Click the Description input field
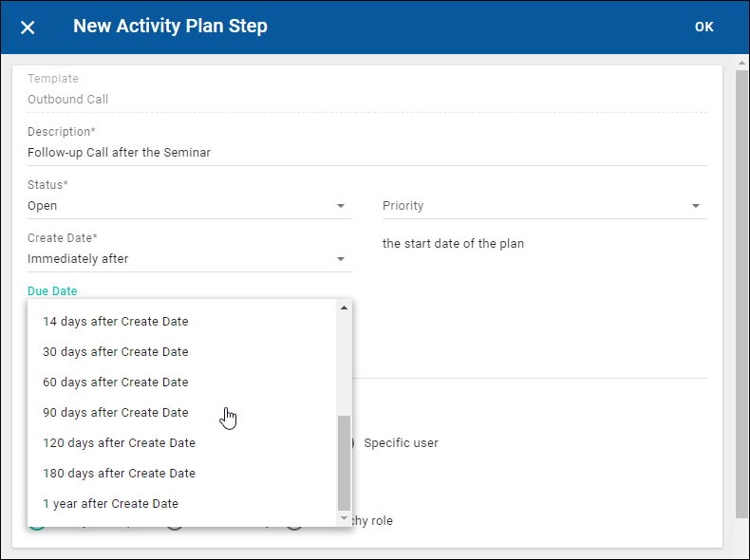Screen dimensions: 750x560 pyautogui.click(x=366, y=153)
